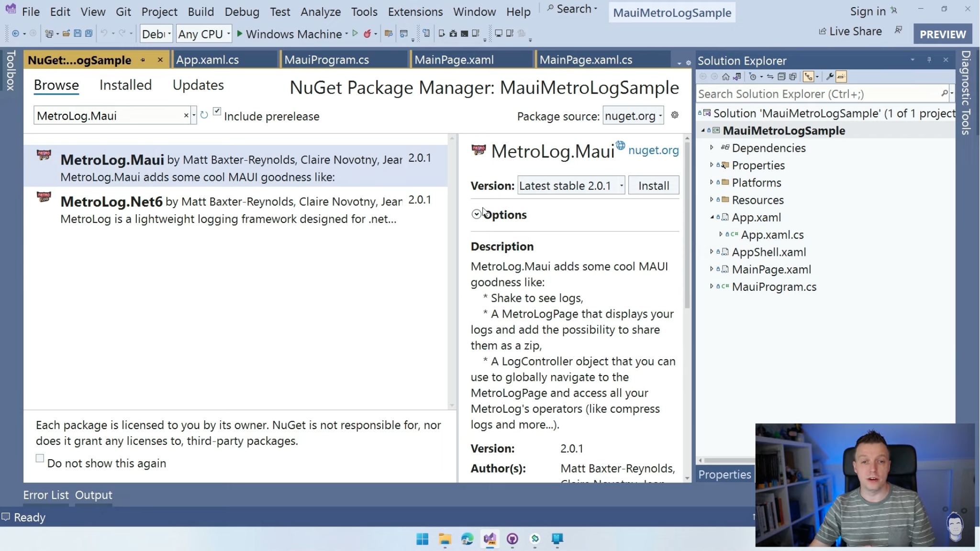This screenshot has width=980, height=551.
Task: Collapse All in Solution Explorer toolbar
Action: click(x=781, y=77)
